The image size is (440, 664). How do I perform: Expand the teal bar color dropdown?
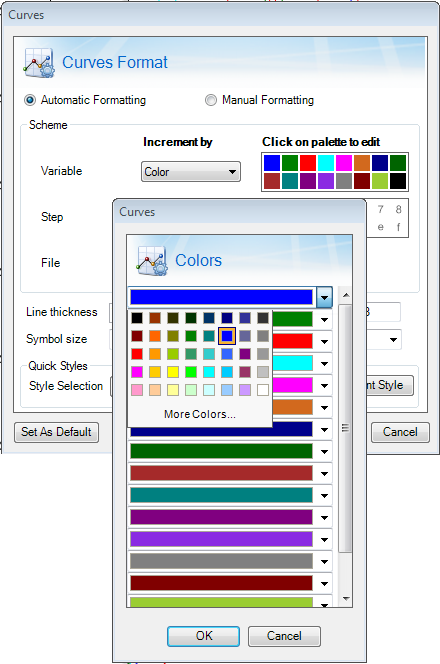point(324,496)
